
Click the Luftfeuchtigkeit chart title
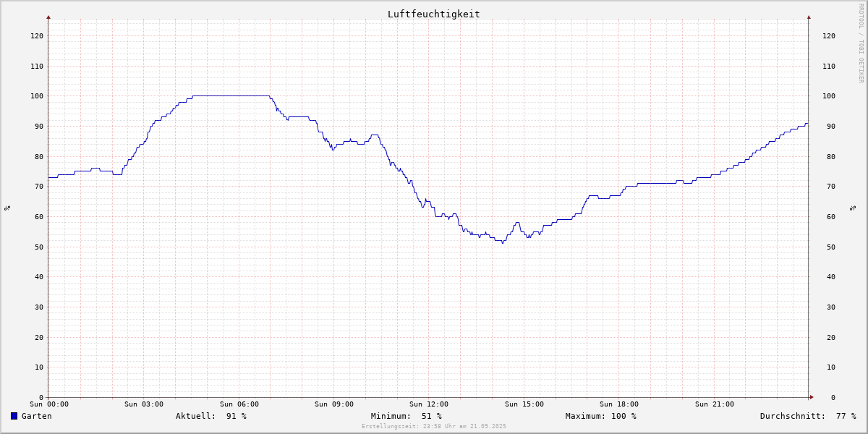click(433, 14)
